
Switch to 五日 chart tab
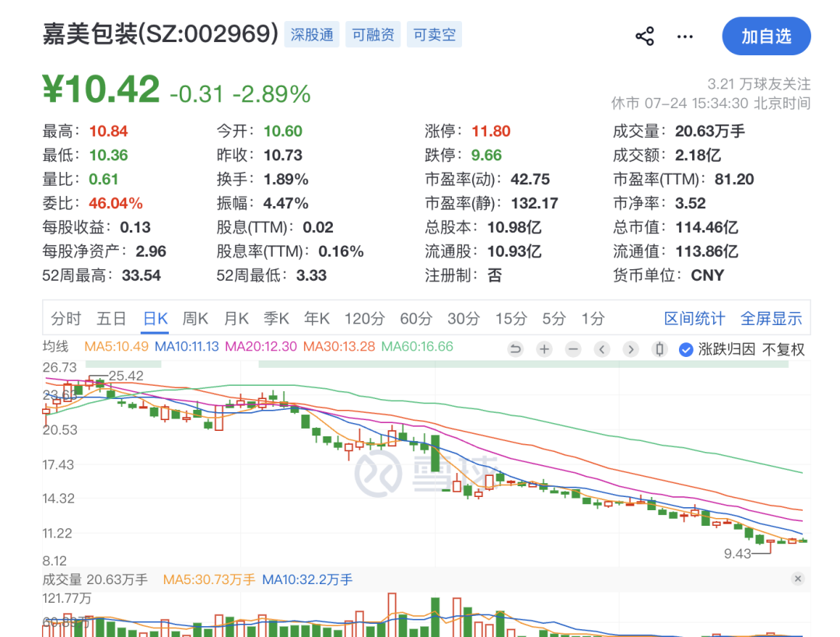(111, 318)
